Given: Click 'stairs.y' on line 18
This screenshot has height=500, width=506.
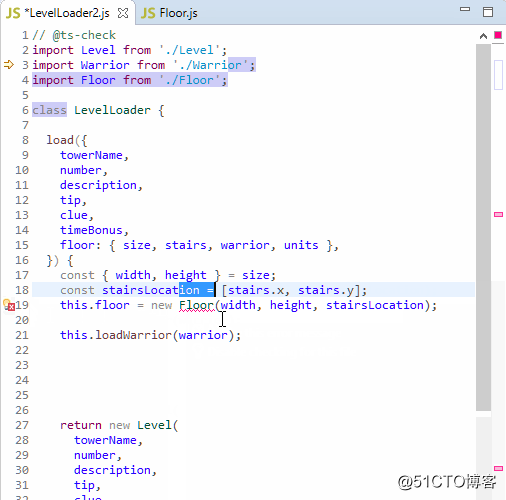Looking at the screenshot, I should pyautogui.click(x=326, y=291).
